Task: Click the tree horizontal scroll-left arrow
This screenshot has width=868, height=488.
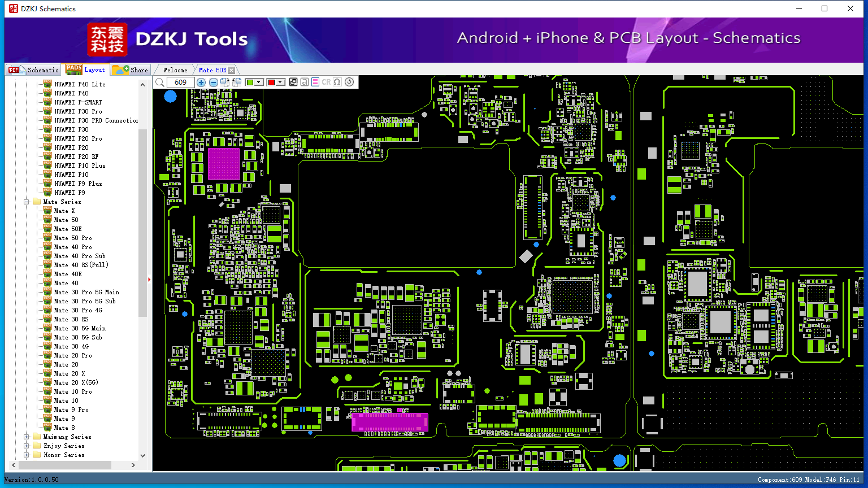Action: (14, 465)
